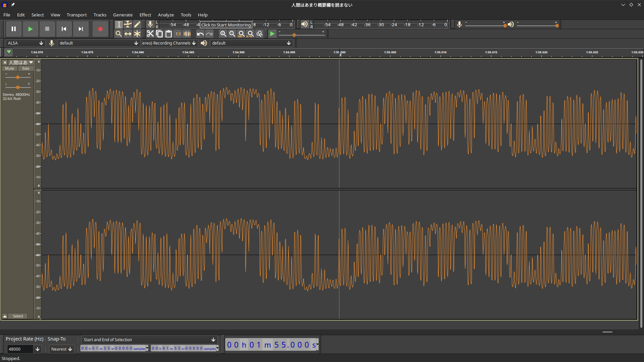The image size is (644, 362).
Task: Click the Cut scissors icon
Action: [x=150, y=34]
